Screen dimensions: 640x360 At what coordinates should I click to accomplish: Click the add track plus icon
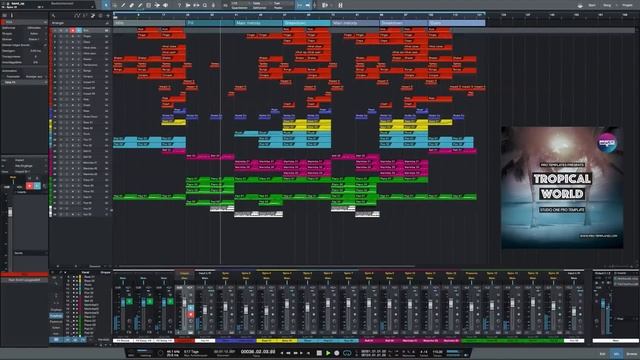point(108,16)
